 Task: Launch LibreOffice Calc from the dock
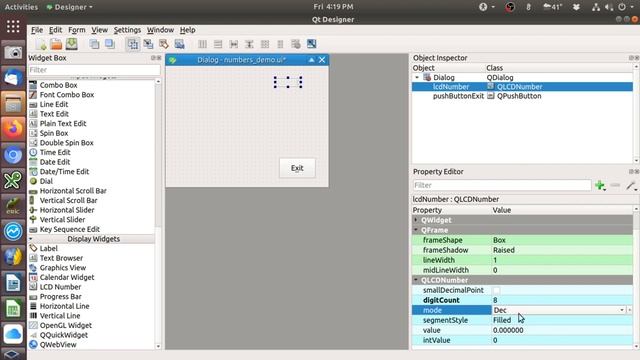click(13, 308)
